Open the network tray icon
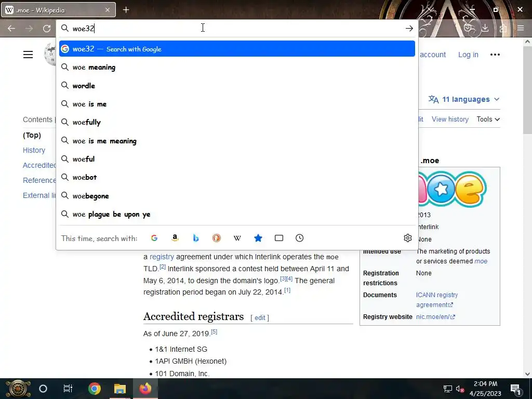Screen dimensions: 532x399 coord(447,389)
